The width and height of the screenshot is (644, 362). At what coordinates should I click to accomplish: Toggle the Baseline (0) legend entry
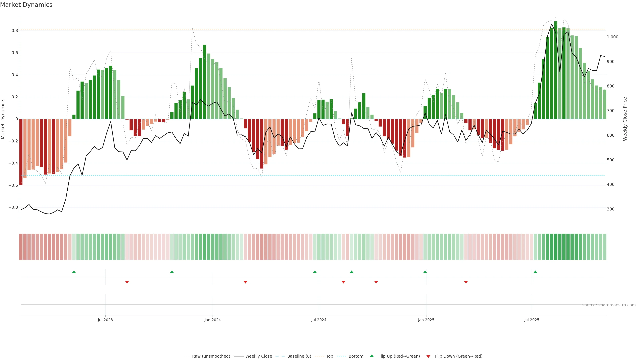[299, 356]
